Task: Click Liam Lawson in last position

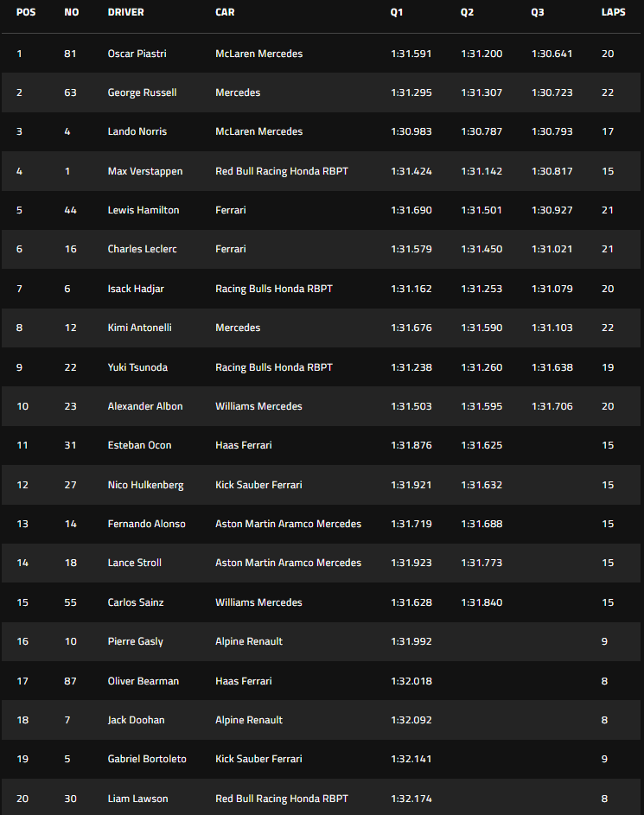Action: 137,799
